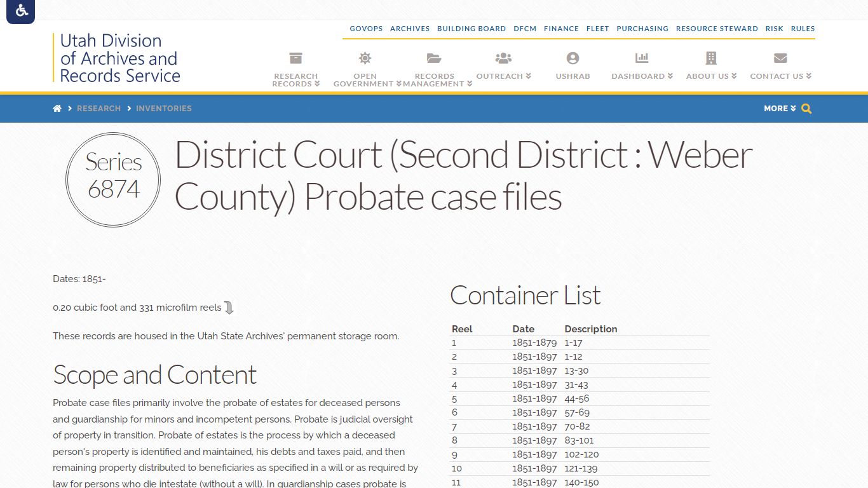Click the Series 6874 circle badge
Image resolution: width=868 pixels, height=488 pixels.
click(x=113, y=180)
